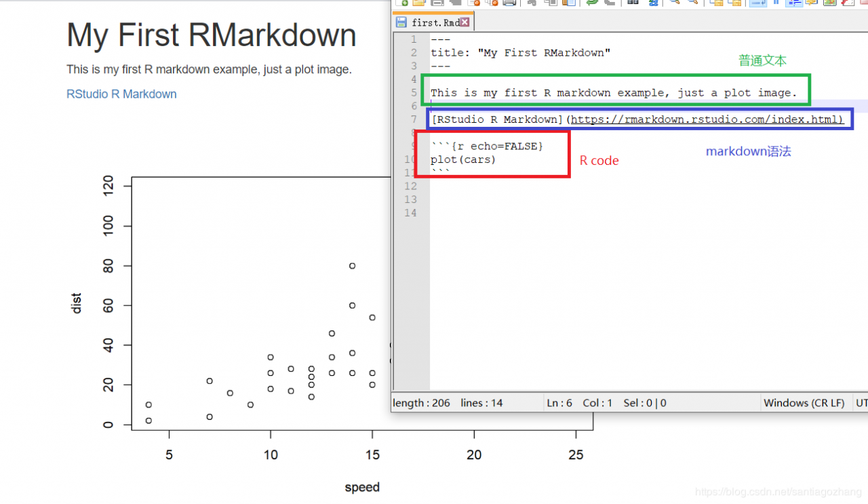Click line number 14 in editor margin
This screenshot has height=504, width=868.
tap(410, 213)
